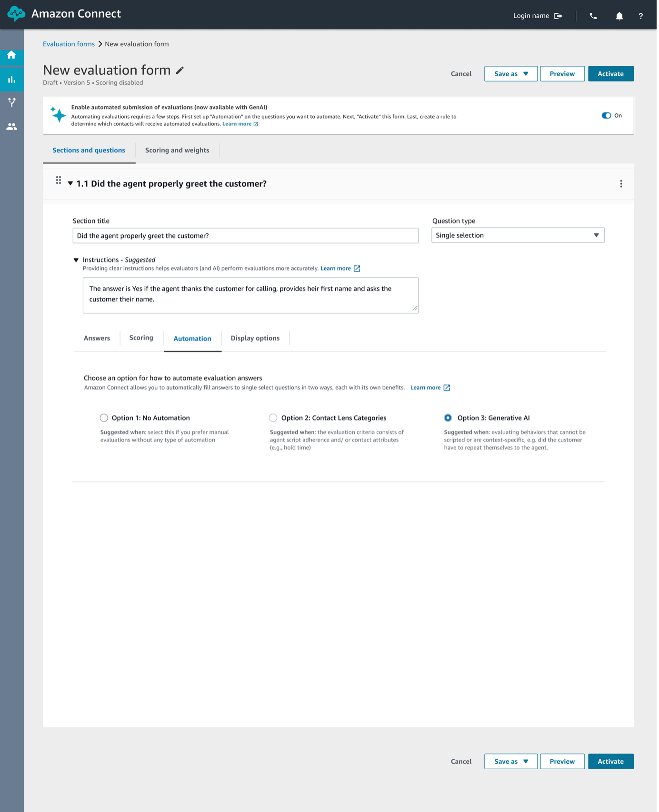Image resolution: width=659 pixels, height=812 pixels.
Task: Open the analytics bar chart sidebar icon
Action: coord(12,80)
